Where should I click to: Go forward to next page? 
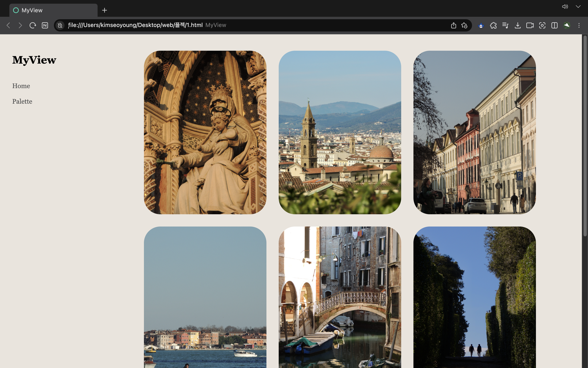[x=20, y=25]
